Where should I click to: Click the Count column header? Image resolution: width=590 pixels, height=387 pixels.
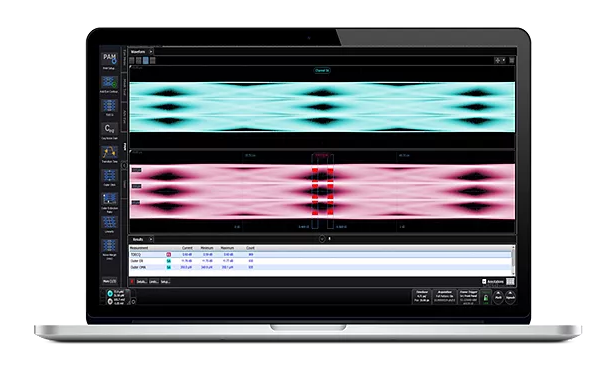pos(250,248)
